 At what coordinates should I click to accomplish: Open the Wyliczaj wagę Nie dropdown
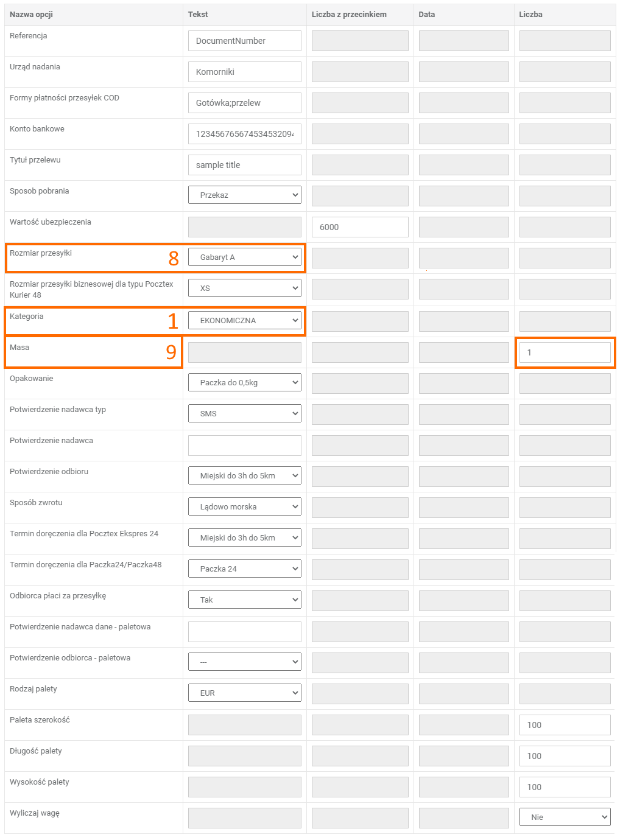point(565,817)
